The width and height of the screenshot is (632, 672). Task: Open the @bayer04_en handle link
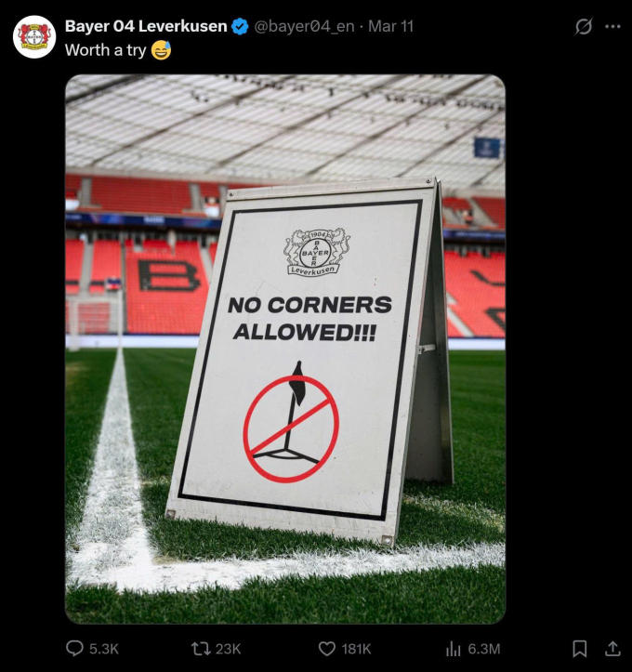304,27
